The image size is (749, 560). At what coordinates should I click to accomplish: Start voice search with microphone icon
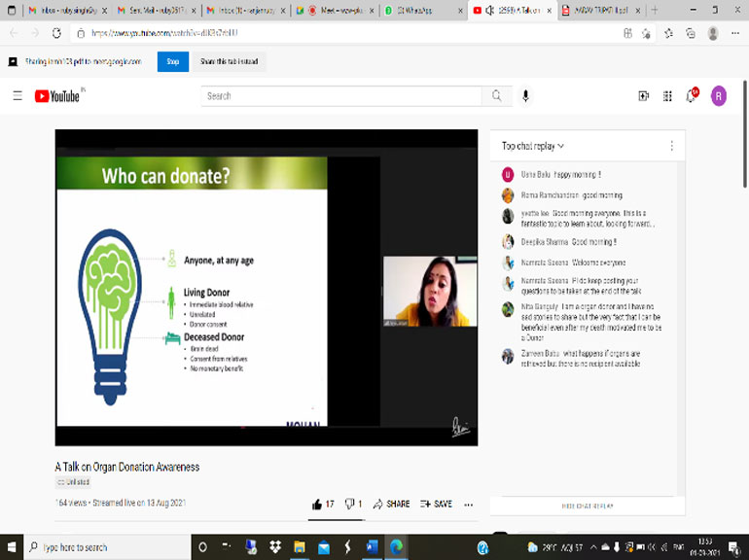pos(526,96)
